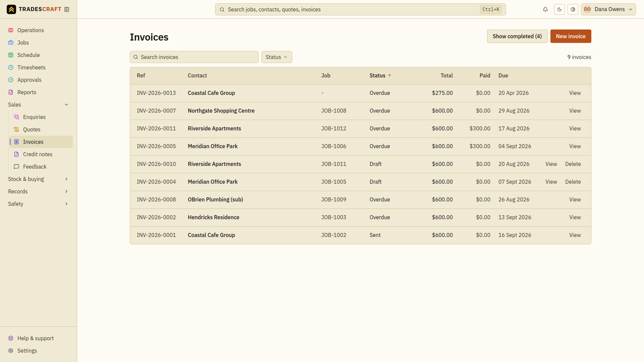Click the Reports document icon
644x362 pixels.
pos(11,92)
